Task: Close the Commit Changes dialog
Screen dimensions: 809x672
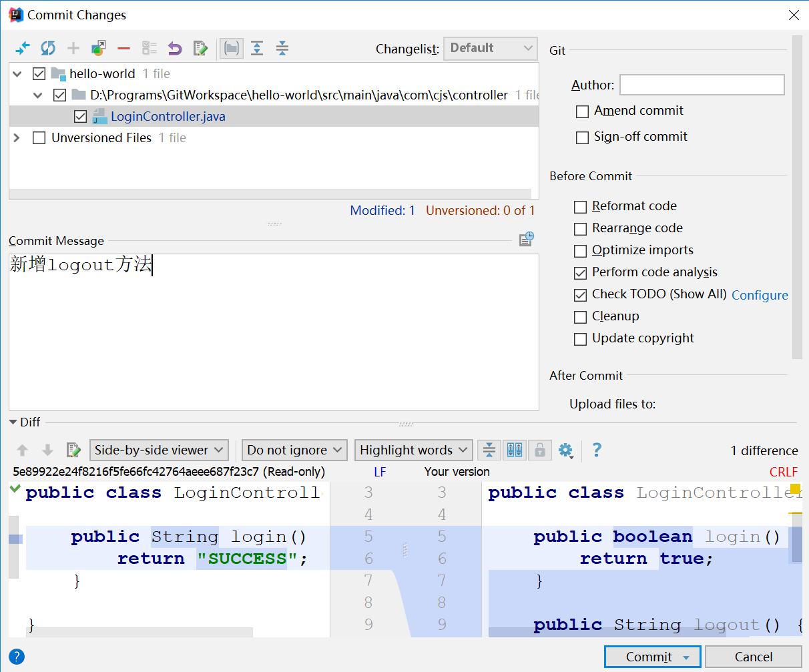Action: (794, 15)
